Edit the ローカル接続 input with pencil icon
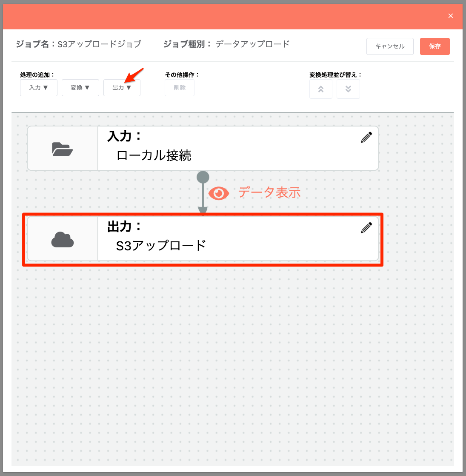466x476 pixels. click(366, 138)
